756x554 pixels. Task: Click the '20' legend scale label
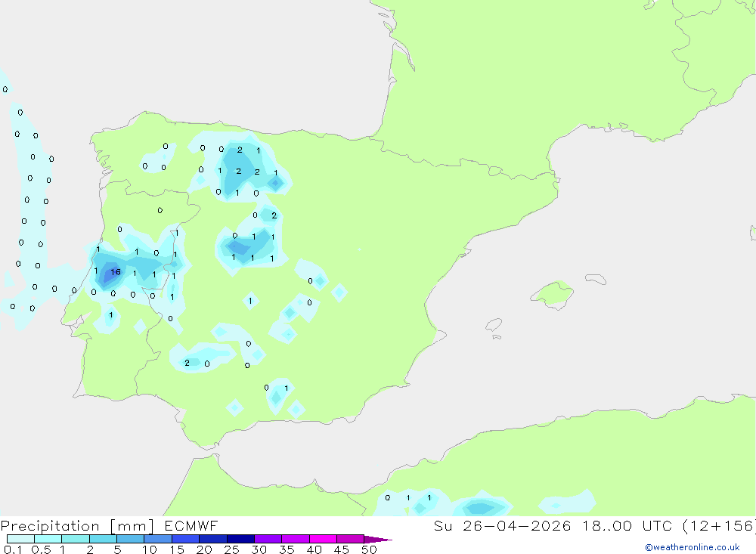(x=204, y=549)
